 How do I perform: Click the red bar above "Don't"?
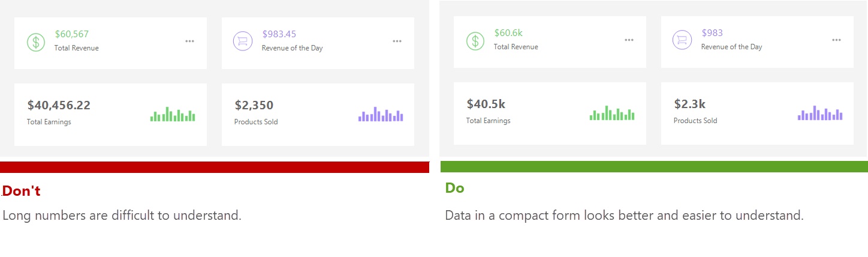pyautogui.click(x=215, y=167)
